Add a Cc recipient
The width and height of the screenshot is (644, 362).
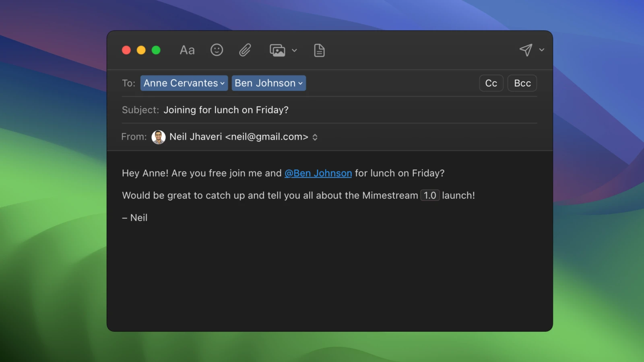(491, 83)
